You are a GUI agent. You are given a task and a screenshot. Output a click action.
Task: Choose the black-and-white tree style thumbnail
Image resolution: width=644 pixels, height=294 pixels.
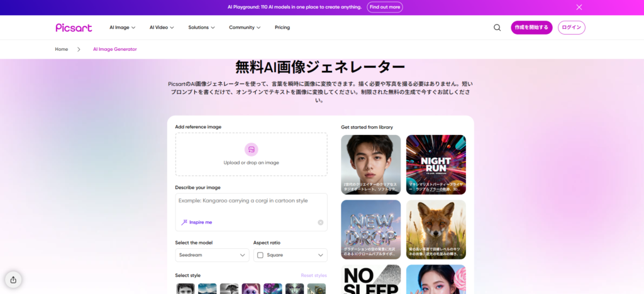tap(229, 288)
